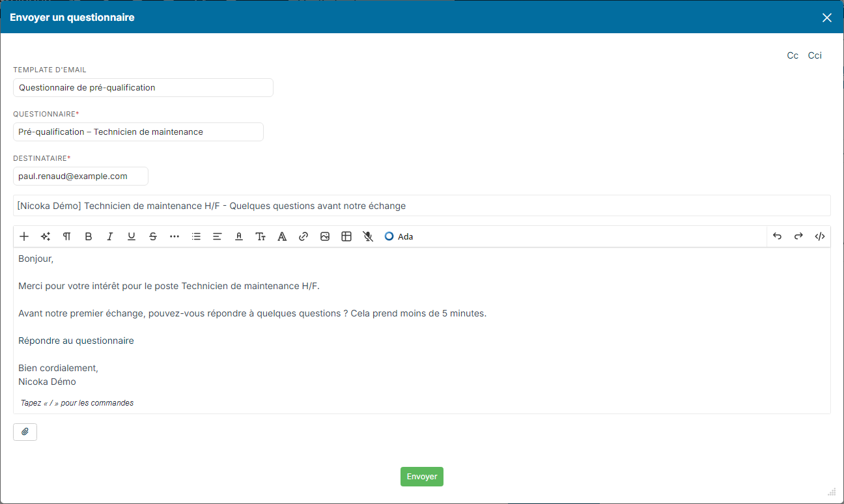Screen dimensions: 844x504
Task: Insert a link with the chain icon
Action: pos(303,236)
